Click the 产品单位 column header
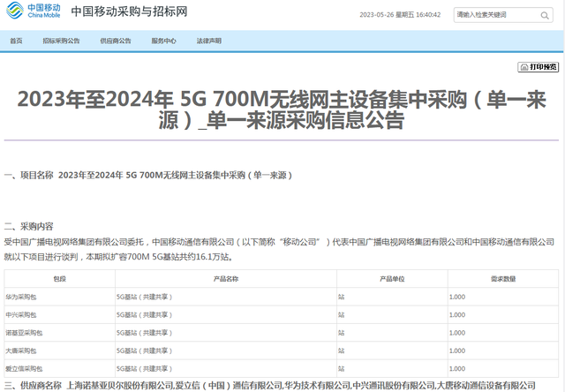Image resolution: width=565 pixels, height=392 pixels. point(392,279)
